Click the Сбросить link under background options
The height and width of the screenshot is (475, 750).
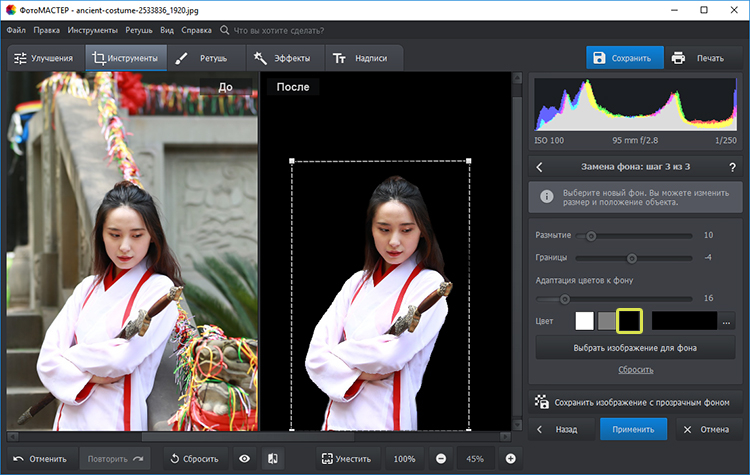coord(635,370)
